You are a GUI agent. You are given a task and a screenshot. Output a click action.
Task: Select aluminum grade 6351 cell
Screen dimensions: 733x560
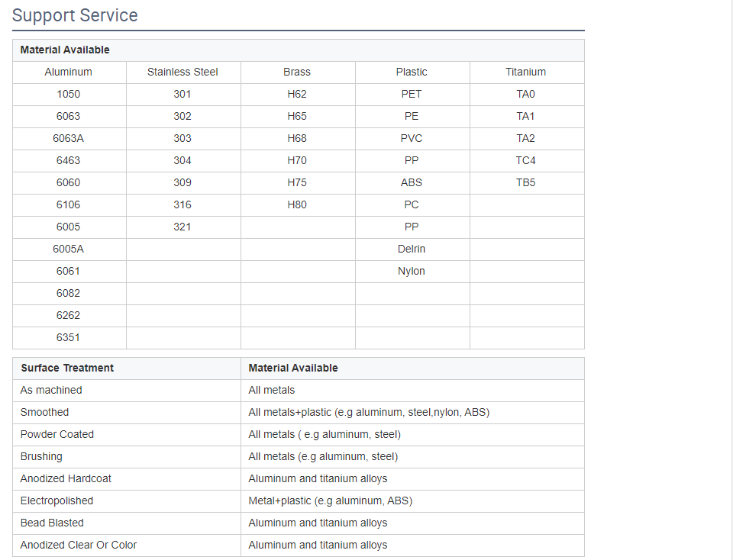[x=69, y=338]
